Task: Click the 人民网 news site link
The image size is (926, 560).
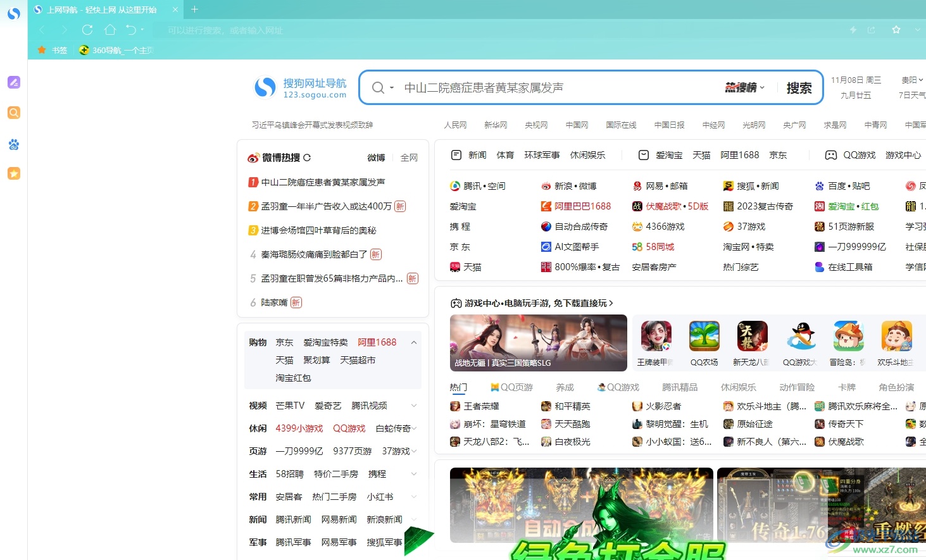Action: [x=455, y=125]
